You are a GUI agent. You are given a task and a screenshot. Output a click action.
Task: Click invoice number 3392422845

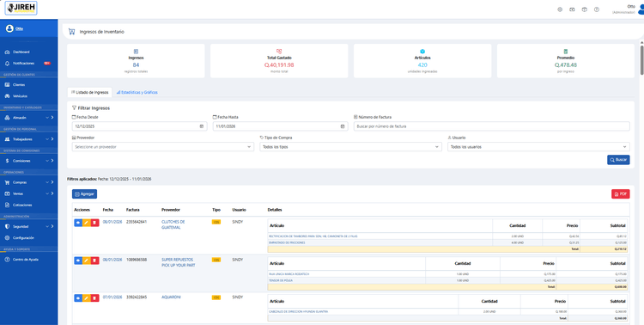(x=137, y=297)
